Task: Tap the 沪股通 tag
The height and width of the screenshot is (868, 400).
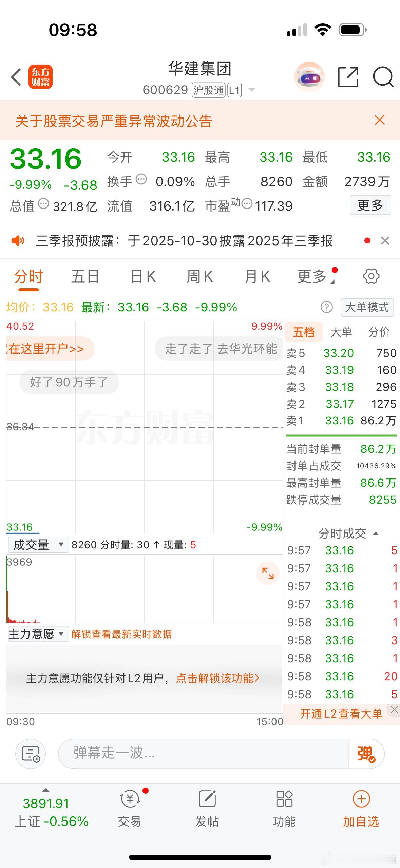Action: point(209,90)
